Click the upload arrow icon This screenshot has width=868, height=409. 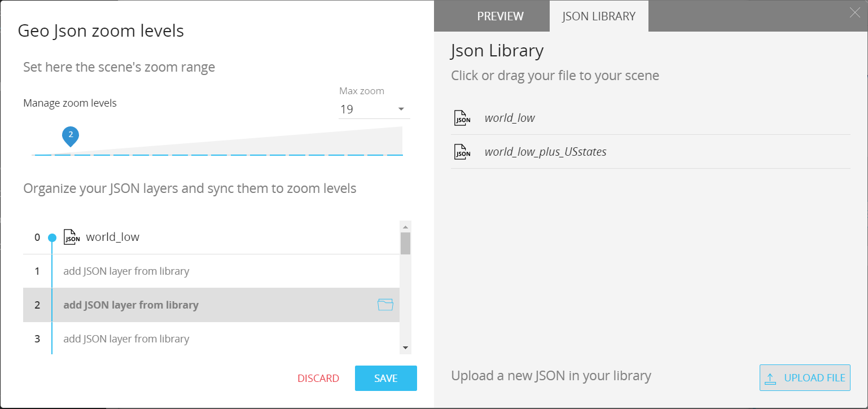770,378
